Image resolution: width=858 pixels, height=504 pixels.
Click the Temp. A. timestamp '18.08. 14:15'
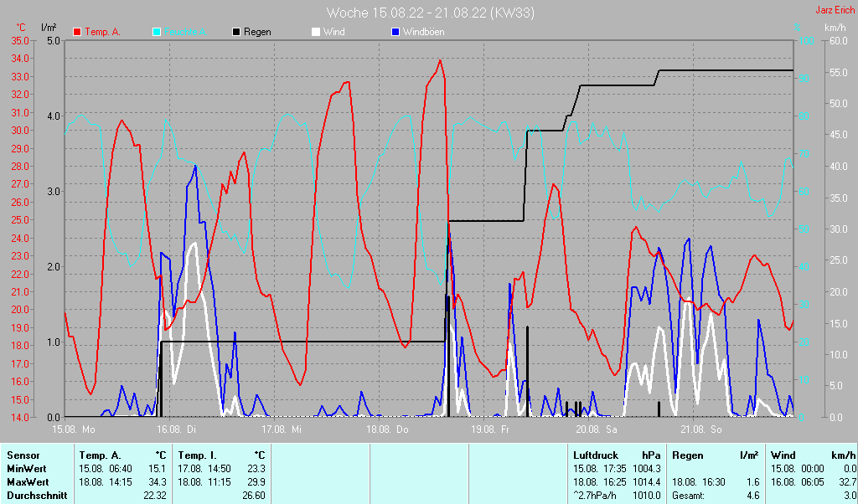coord(106,483)
